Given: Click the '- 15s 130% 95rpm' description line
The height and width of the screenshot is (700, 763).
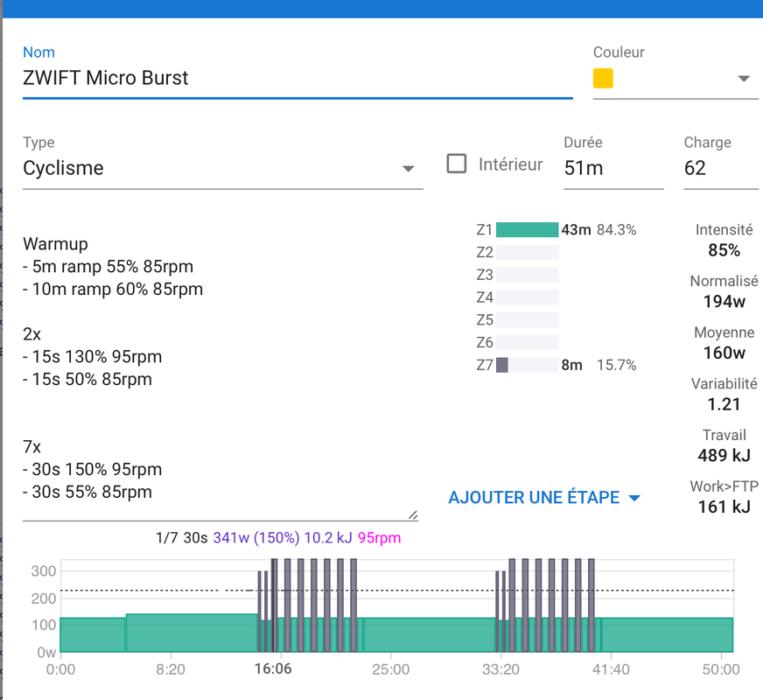Looking at the screenshot, I should (x=93, y=357).
